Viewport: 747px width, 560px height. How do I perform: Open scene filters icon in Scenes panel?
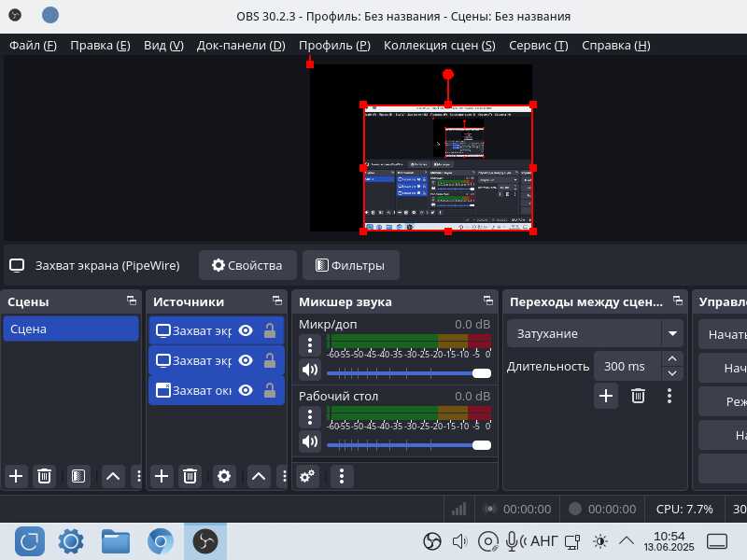point(78,476)
